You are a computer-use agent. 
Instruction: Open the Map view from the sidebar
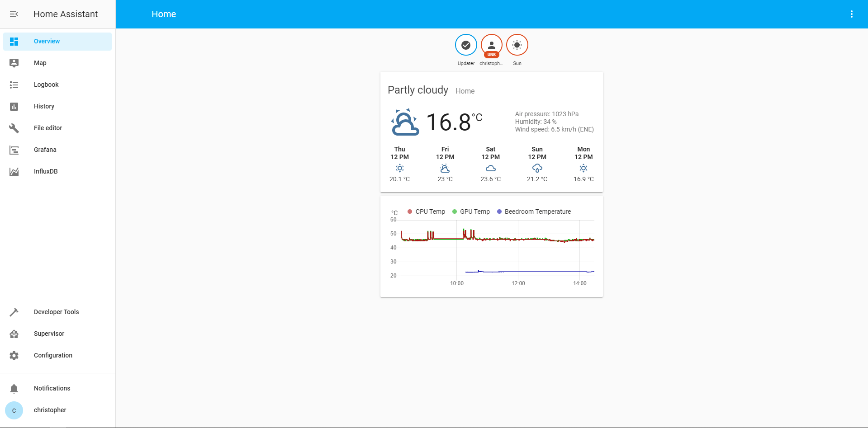40,63
